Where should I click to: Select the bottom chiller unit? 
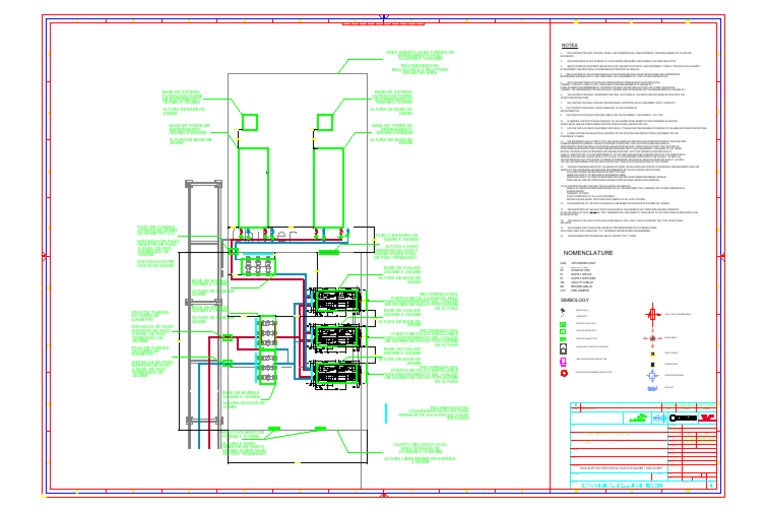337,374
